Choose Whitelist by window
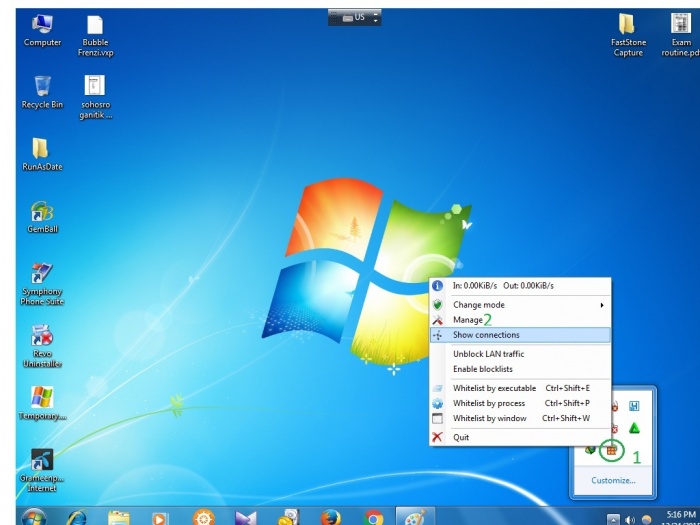 pyautogui.click(x=489, y=418)
